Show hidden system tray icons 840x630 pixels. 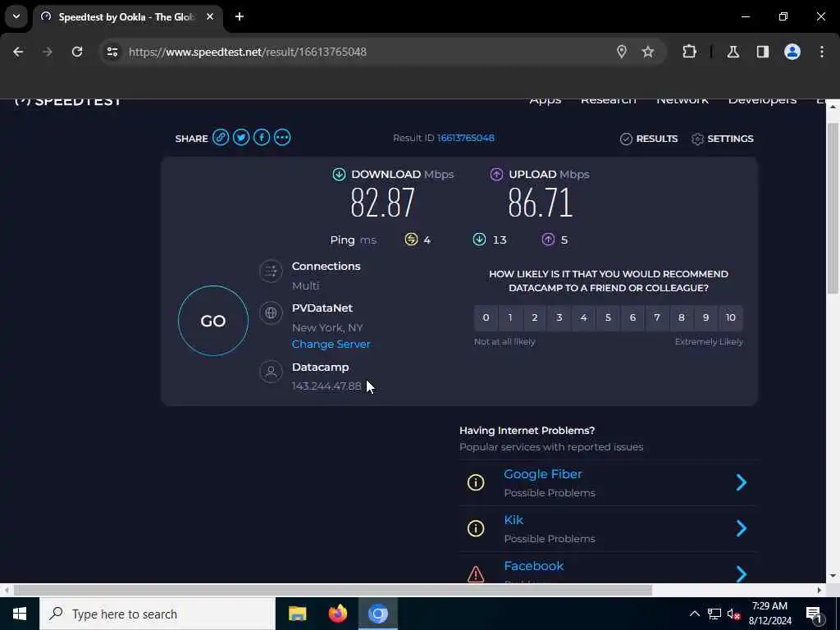click(x=694, y=614)
